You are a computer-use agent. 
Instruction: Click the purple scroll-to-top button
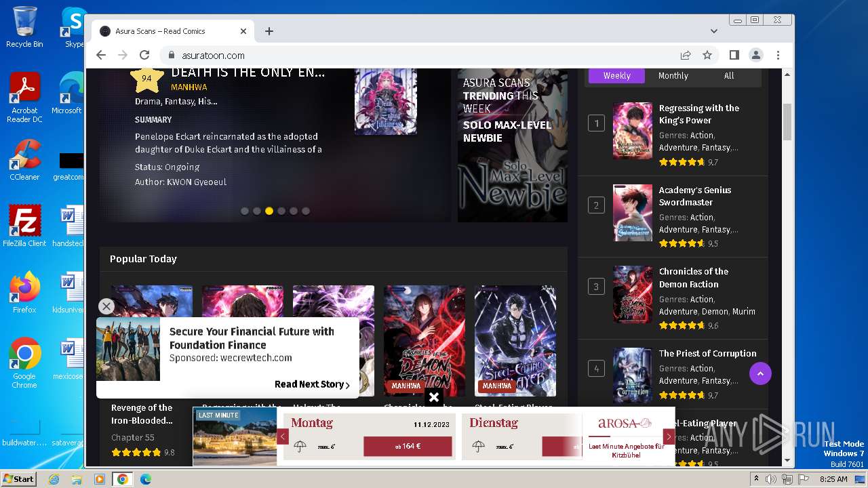(x=760, y=373)
